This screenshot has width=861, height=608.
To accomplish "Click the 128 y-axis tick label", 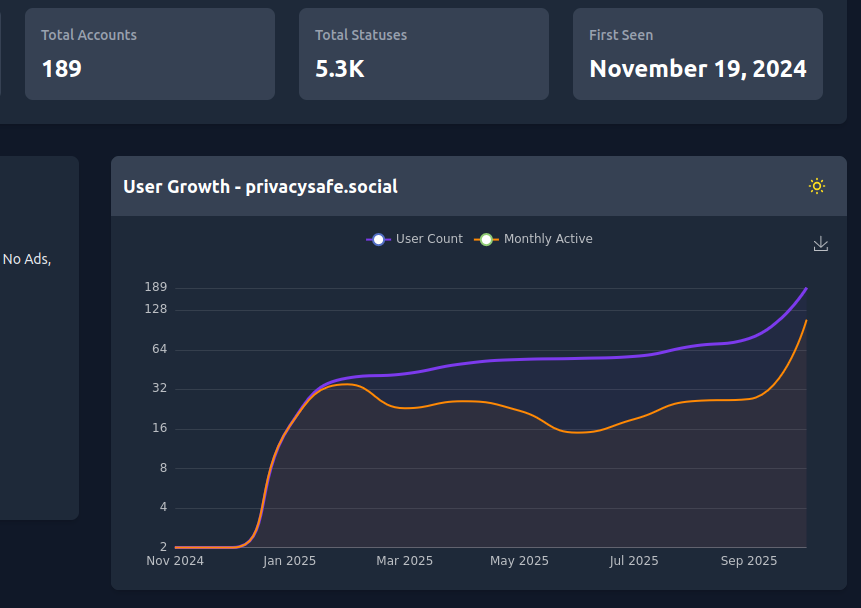I will click(x=156, y=310).
